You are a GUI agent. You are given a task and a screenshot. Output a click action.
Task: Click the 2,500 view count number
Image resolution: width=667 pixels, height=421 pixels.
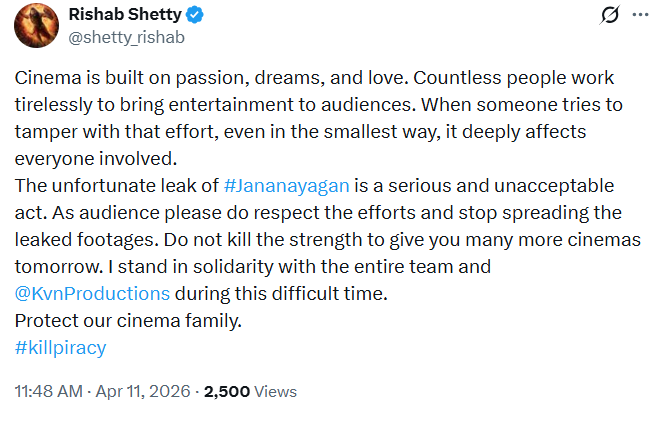tap(228, 392)
